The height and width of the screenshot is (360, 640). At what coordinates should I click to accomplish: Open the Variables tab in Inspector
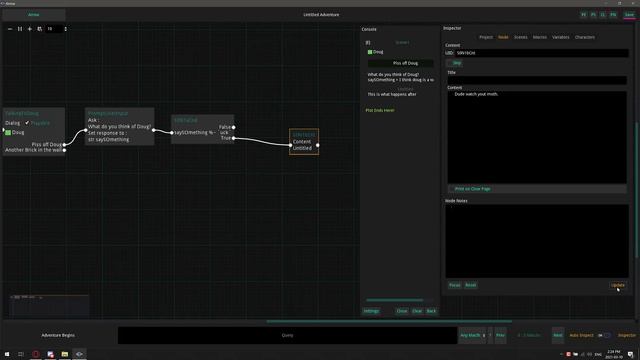[x=560, y=37]
